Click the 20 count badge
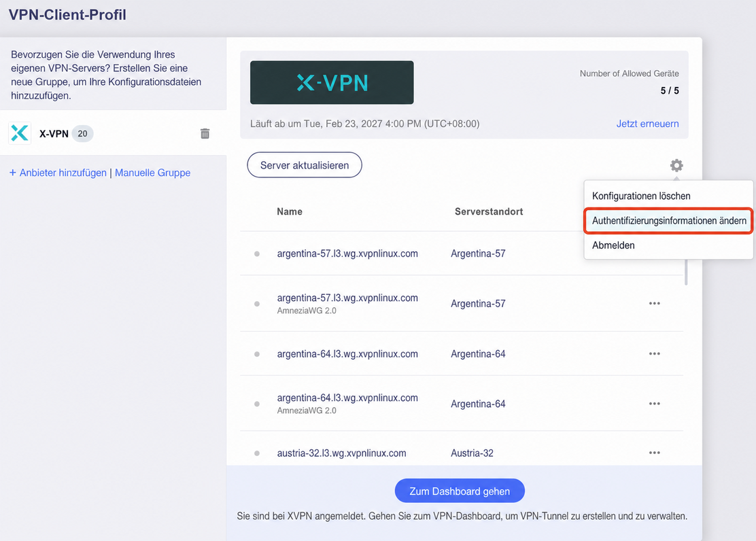 coord(82,134)
